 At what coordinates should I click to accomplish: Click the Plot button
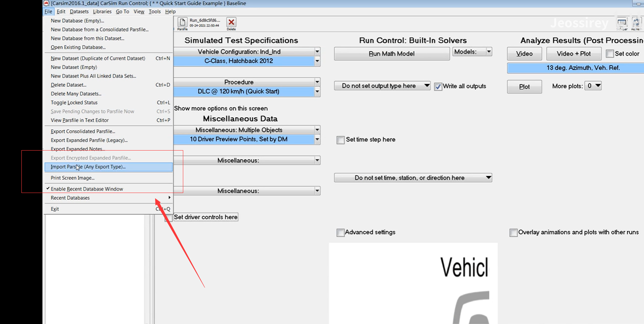click(x=524, y=87)
